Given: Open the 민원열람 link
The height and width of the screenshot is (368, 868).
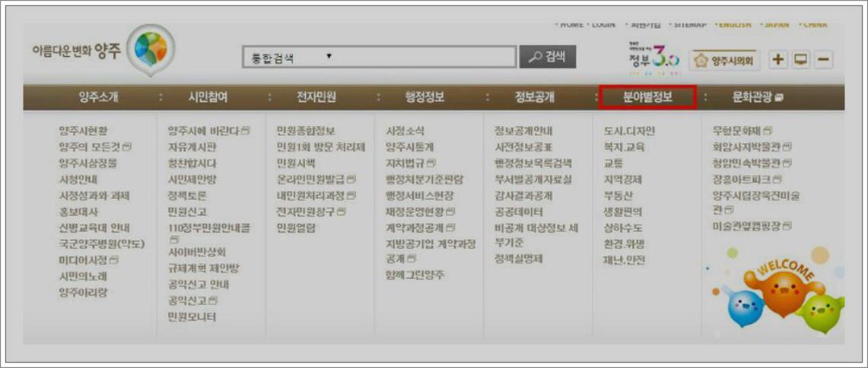Looking at the screenshot, I should 296,227.
